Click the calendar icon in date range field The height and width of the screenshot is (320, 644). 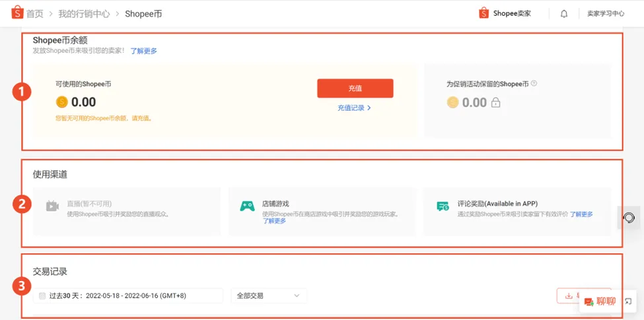coord(42,296)
